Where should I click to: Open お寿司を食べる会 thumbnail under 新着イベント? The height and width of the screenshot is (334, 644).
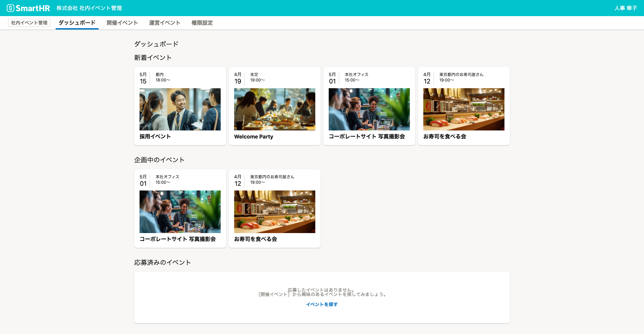click(x=464, y=109)
